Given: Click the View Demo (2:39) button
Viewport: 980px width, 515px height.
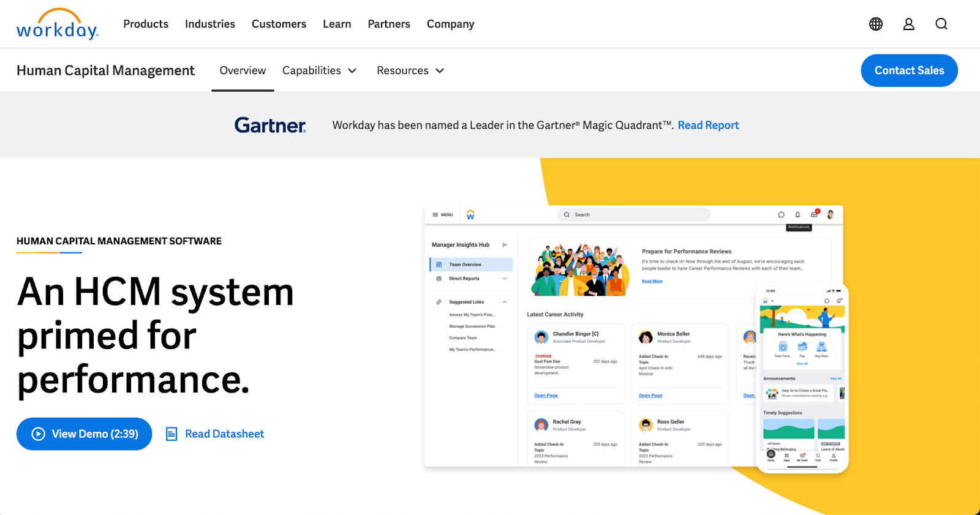Looking at the screenshot, I should point(84,434).
